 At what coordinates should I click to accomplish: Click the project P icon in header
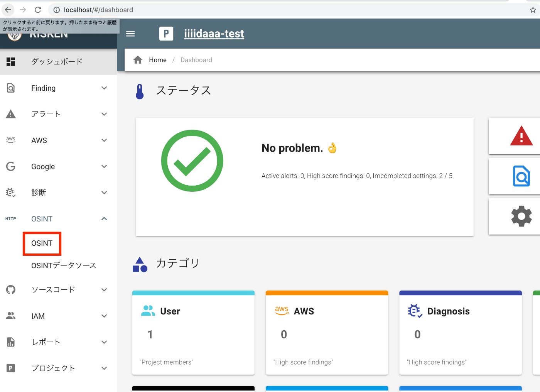(x=166, y=34)
